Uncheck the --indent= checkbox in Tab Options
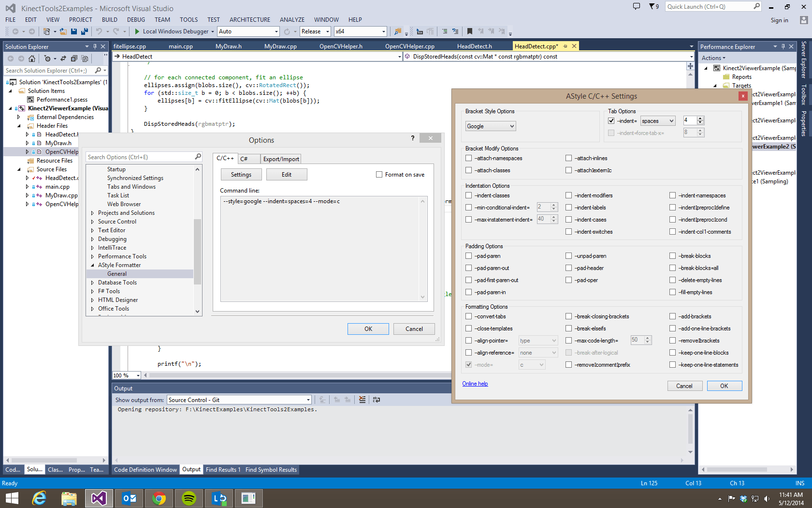Viewport: 812px width, 508px height. pyautogui.click(x=611, y=121)
